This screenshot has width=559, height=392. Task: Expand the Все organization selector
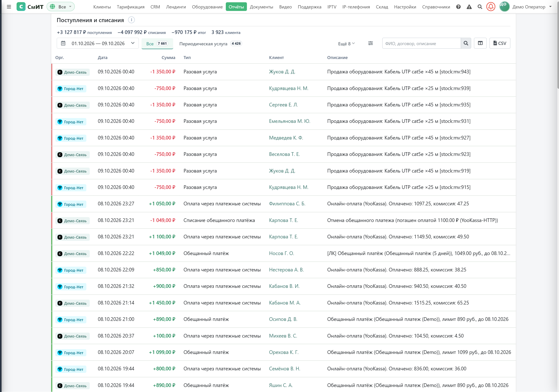coord(61,7)
